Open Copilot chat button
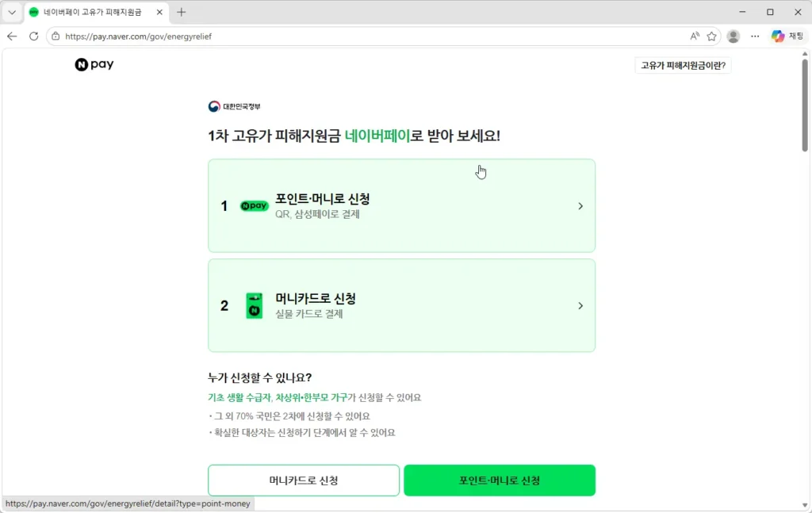The image size is (812, 513). click(x=787, y=36)
